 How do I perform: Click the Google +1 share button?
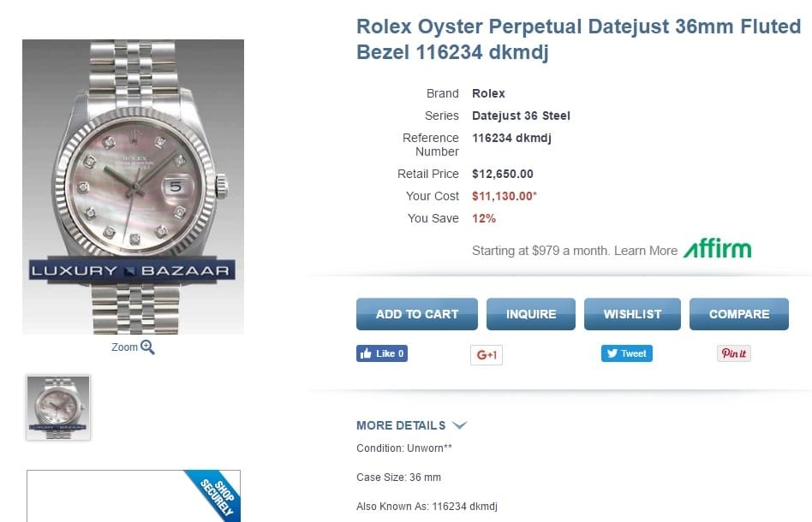pyautogui.click(x=487, y=354)
